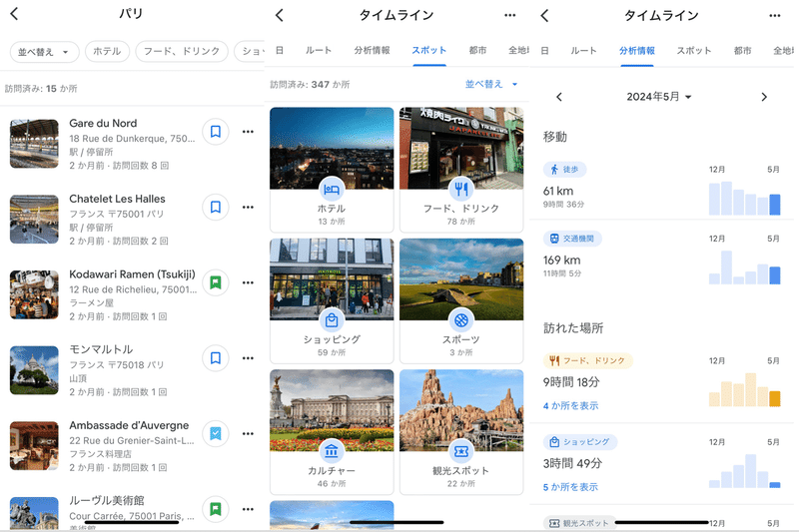Open more options on スポット timeline screen
The width and height of the screenshot is (799, 532).
(x=510, y=15)
